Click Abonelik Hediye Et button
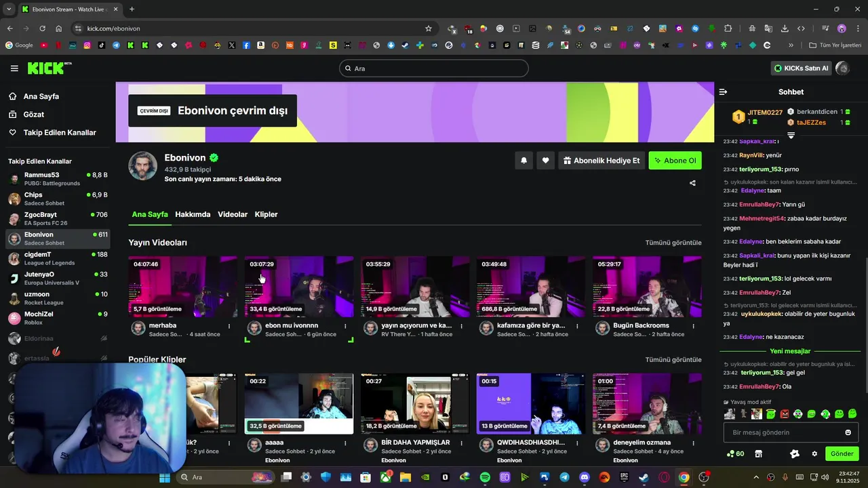Image resolution: width=868 pixels, height=488 pixels. pyautogui.click(x=601, y=161)
